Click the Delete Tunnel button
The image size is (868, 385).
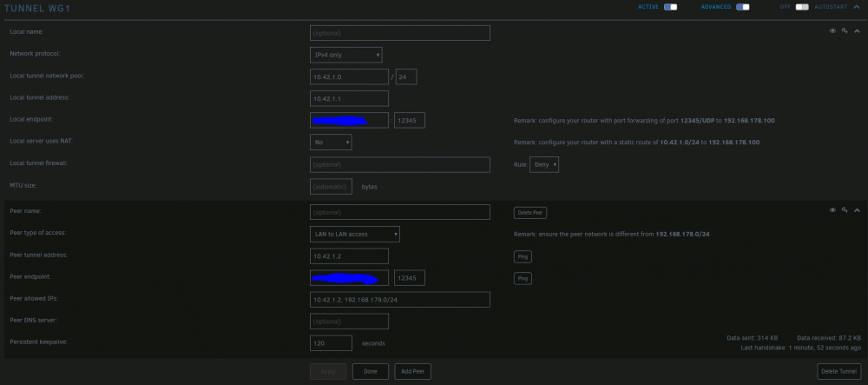click(x=839, y=371)
